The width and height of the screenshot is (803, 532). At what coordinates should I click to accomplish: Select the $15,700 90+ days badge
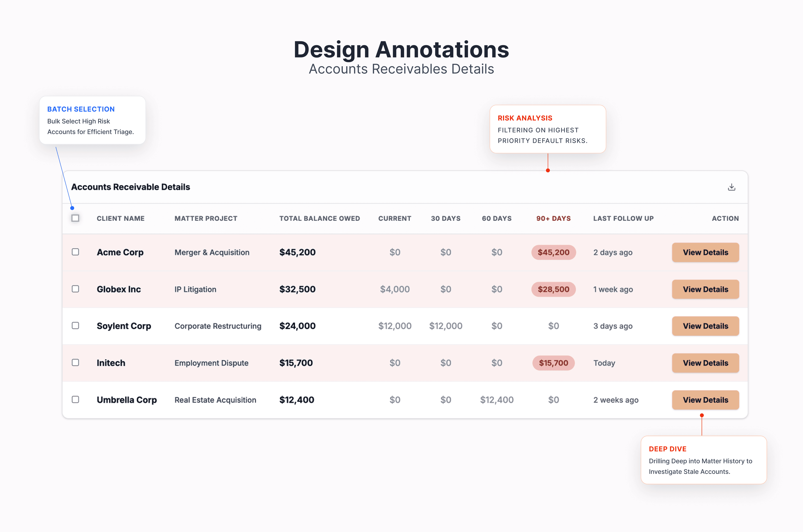pyautogui.click(x=553, y=363)
